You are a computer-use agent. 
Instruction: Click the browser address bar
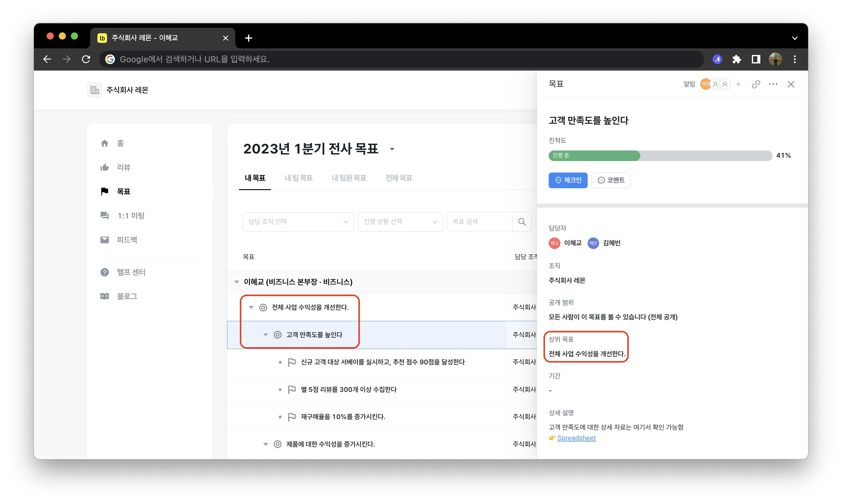(x=401, y=59)
